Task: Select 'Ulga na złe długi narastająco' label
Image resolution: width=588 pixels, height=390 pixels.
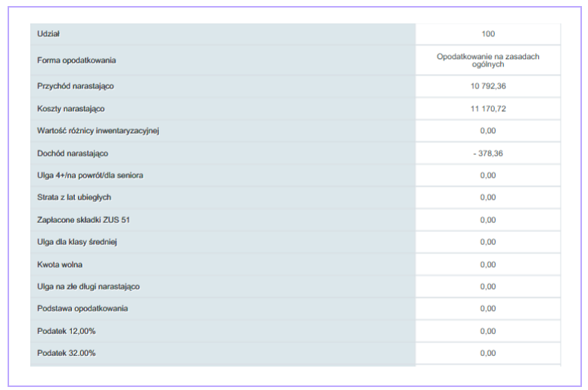Action: [x=88, y=286]
